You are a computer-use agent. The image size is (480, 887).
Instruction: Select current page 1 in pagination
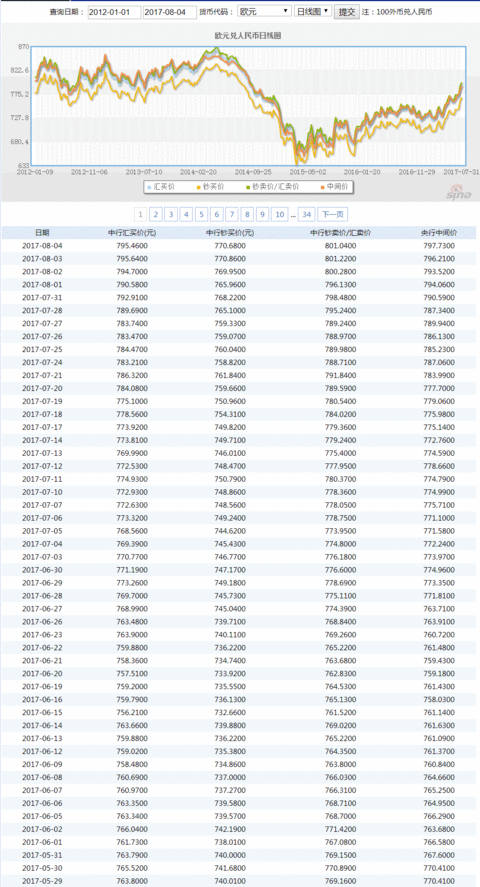141,214
